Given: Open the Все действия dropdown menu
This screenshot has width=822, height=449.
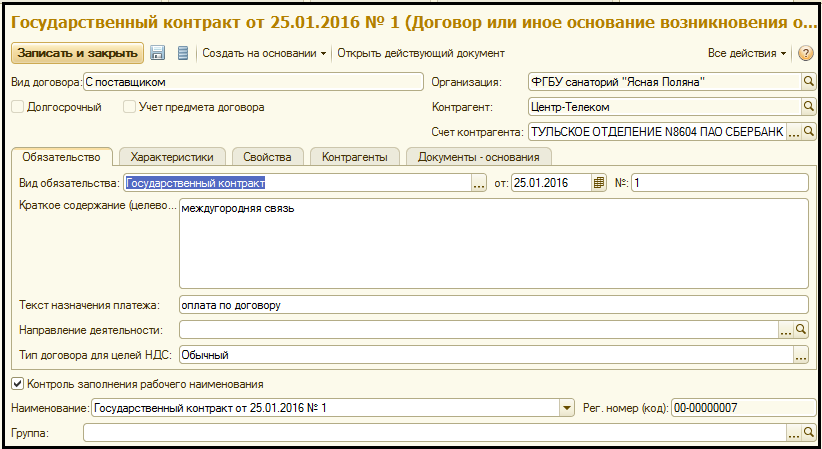Looking at the screenshot, I should coord(747,53).
